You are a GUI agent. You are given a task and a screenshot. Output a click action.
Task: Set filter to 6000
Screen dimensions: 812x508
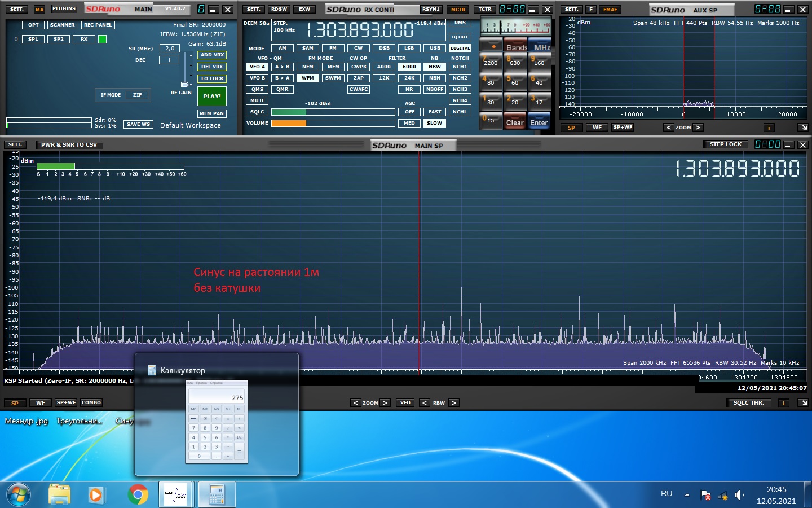[x=409, y=67]
